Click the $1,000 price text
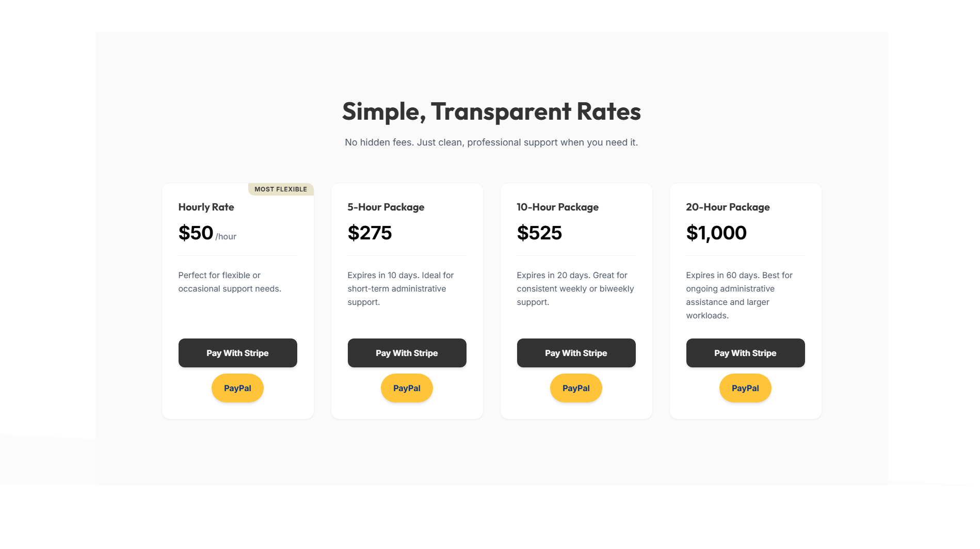The image size is (980, 549). tap(716, 233)
